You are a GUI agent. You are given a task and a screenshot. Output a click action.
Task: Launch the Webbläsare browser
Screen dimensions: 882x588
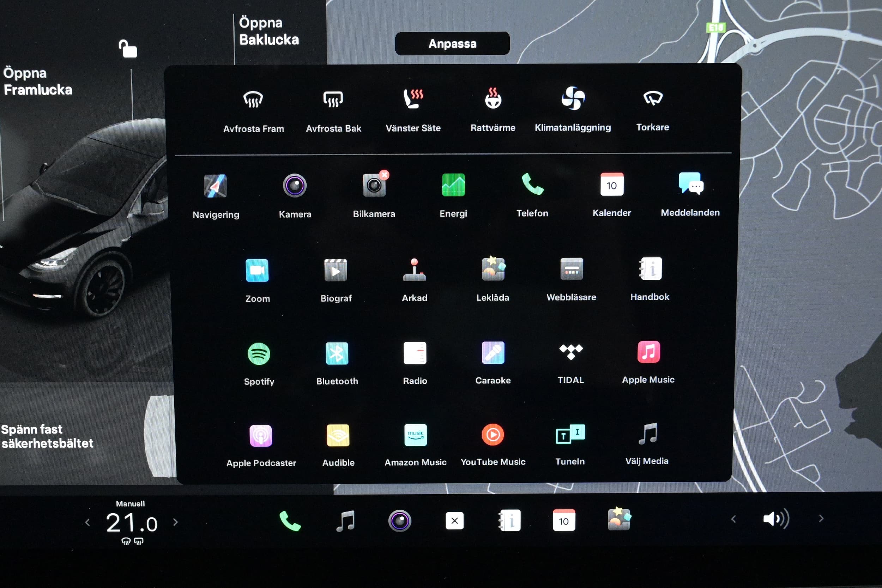571,269
